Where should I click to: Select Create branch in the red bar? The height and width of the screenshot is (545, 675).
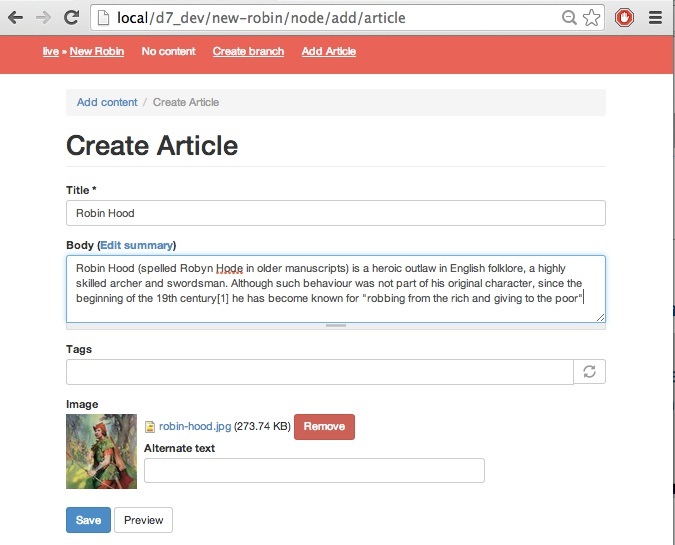248,51
